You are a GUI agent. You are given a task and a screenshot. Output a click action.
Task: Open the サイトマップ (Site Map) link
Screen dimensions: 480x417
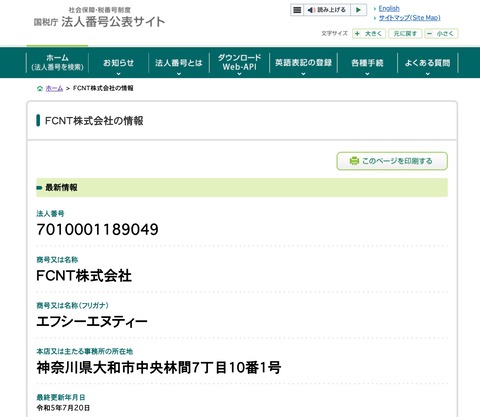[410, 18]
